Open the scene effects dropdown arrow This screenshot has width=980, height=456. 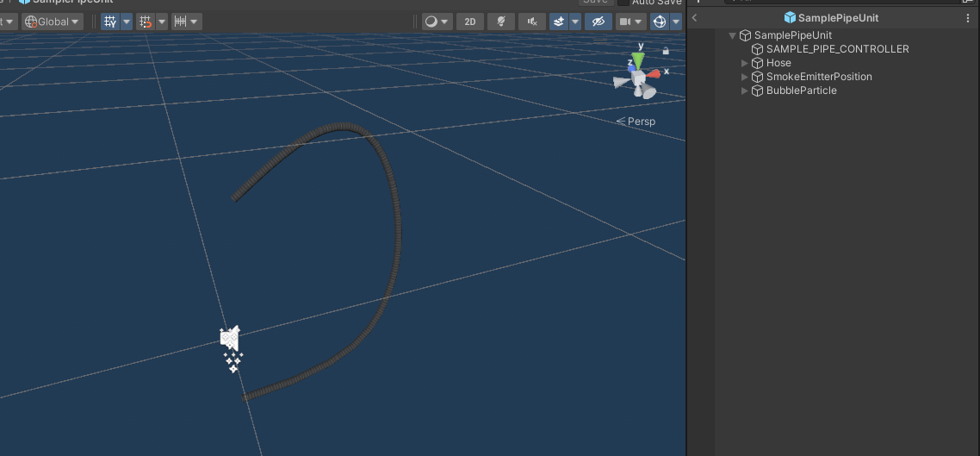tap(575, 22)
